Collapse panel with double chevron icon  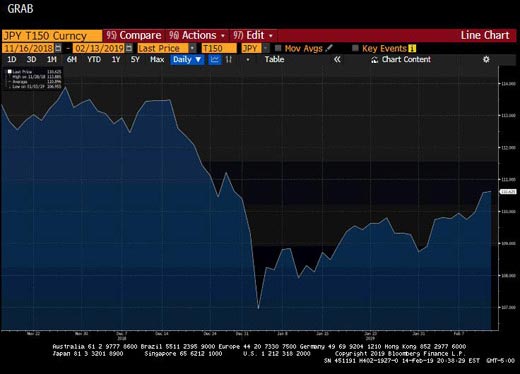[337, 60]
